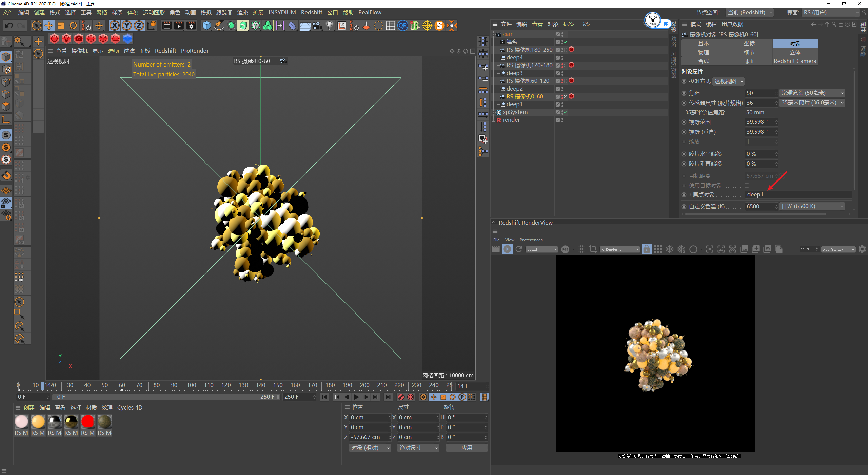Collapse the cam hierarchy in object manager

pos(494,34)
